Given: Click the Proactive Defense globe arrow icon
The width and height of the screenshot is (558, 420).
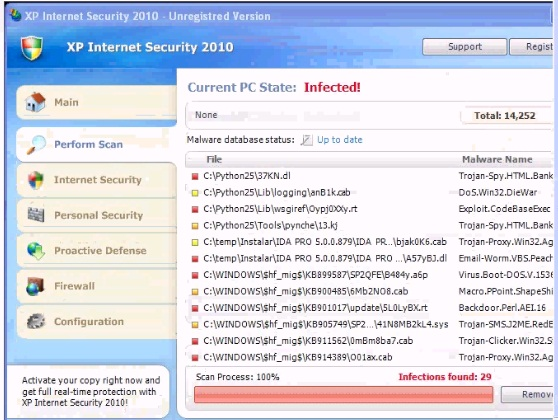Looking at the screenshot, I should [x=36, y=251].
